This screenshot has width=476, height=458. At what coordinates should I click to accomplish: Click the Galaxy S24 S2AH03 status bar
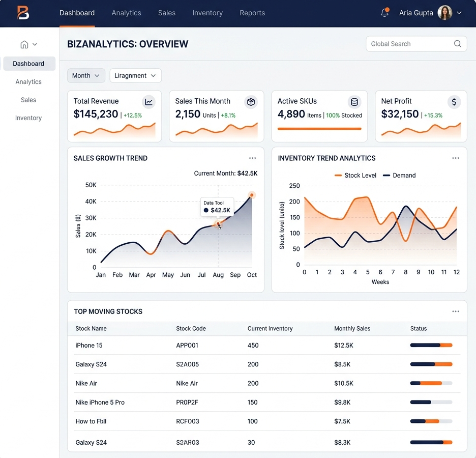(x=431, y=442)
